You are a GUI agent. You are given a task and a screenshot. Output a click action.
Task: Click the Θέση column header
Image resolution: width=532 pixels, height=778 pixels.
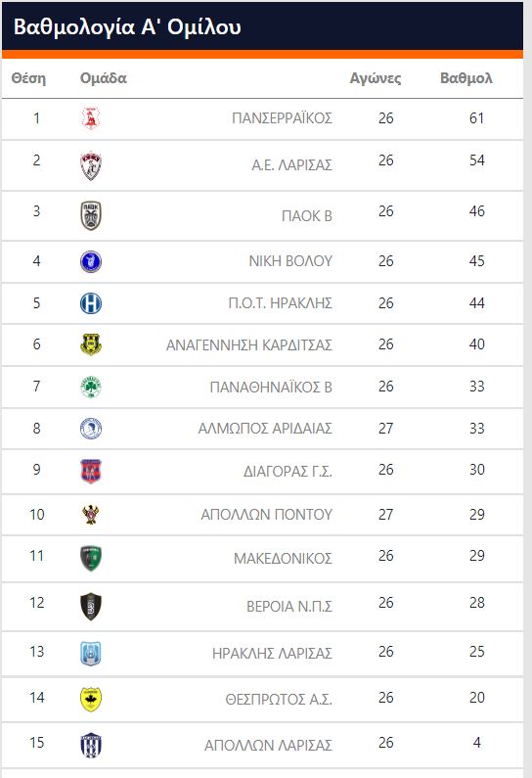pyautogui.click(x=28, y=78)
